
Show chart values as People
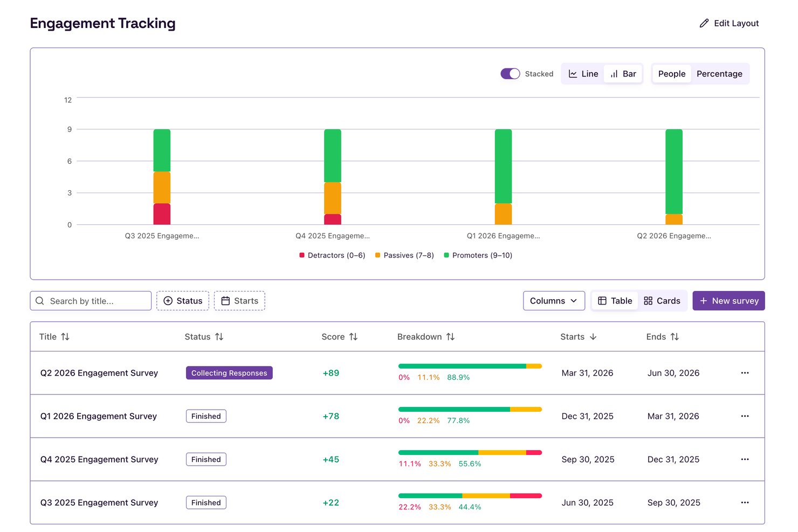coord(672,74)
